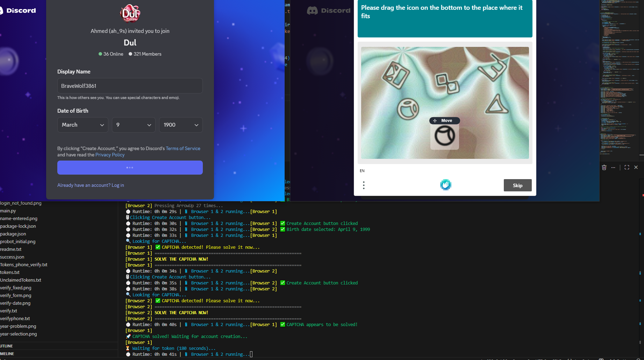Open tokens.txt file
The width and height of the screenshot is (644, 360).
click(10, 272)
